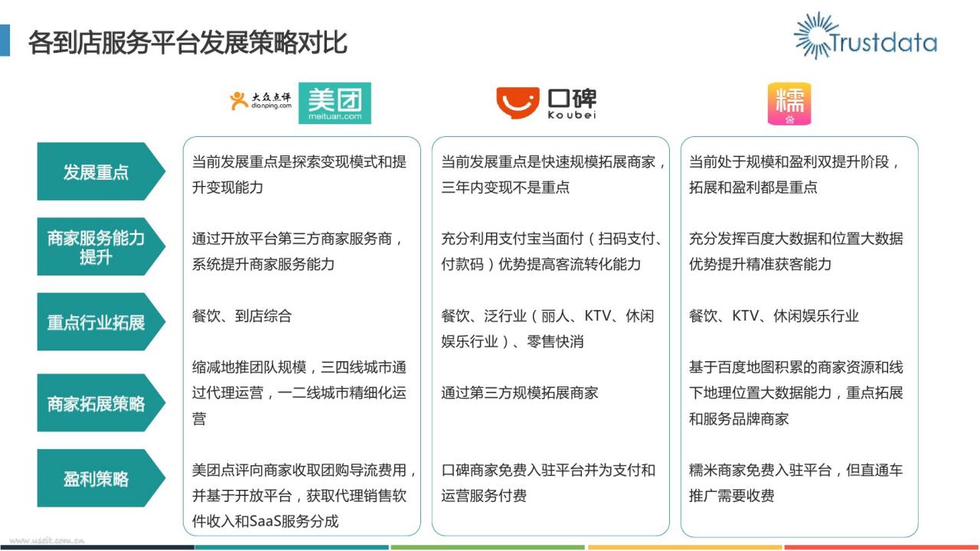Click text 餐饮、泛行业（丽人、KTV、休闲
The width and height of the screenshot is (980, 551).
(x=547, y=315)
